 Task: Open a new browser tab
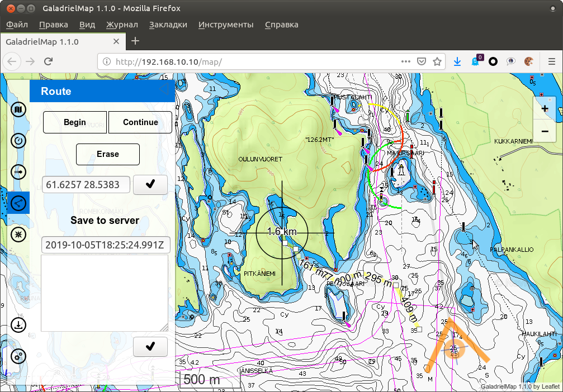pyautogui.click(x=135, y=41)
